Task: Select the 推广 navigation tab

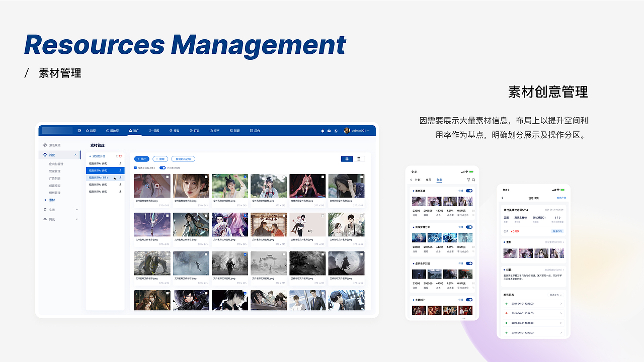Action: pos(134,131)
